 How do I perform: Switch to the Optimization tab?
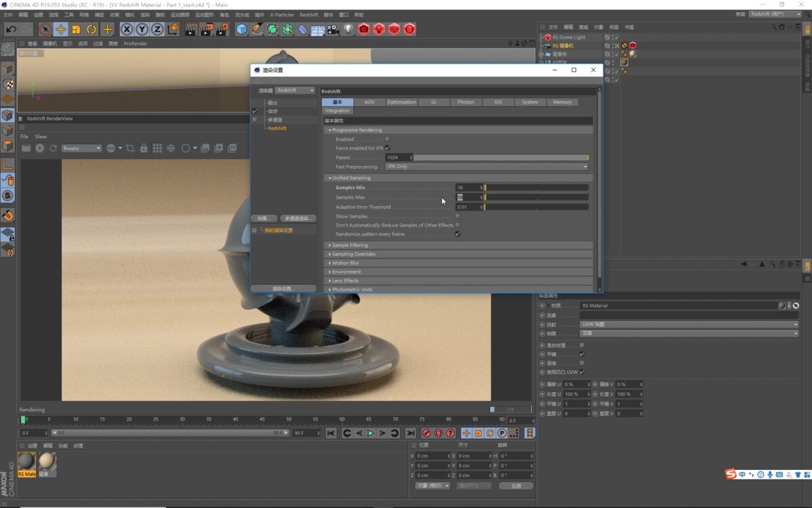click(x=401, y=102)
